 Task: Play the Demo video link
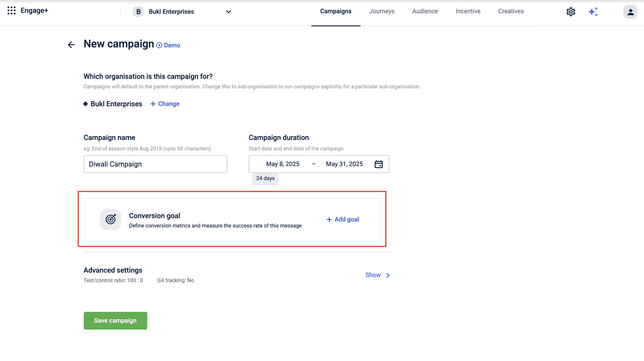pos(168,45)
